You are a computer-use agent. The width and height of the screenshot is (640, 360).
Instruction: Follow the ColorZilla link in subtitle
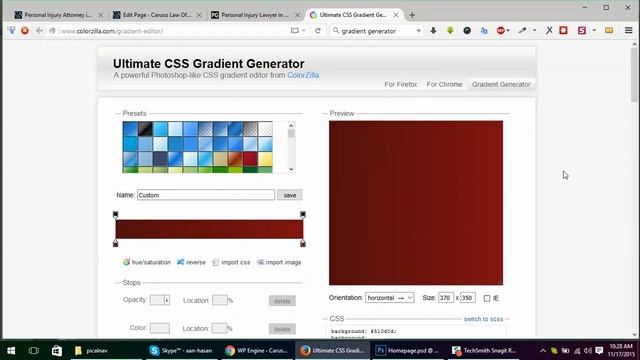point(303,75)
